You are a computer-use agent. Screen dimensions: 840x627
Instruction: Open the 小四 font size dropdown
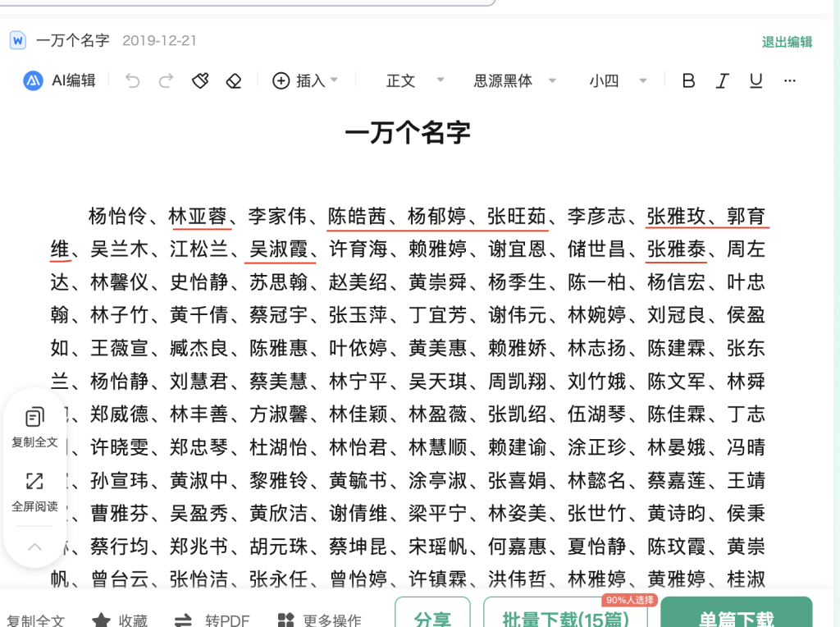tap(618, 80)
